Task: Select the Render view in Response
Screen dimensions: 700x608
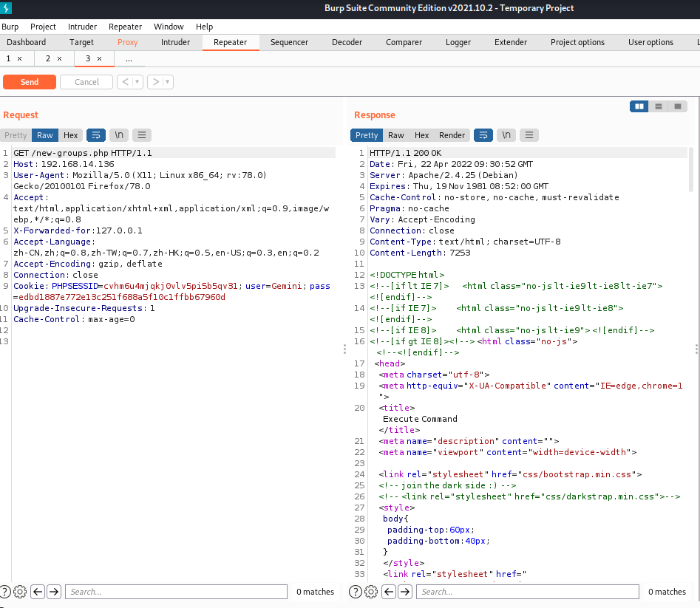Action: click(x=452, y=135)
